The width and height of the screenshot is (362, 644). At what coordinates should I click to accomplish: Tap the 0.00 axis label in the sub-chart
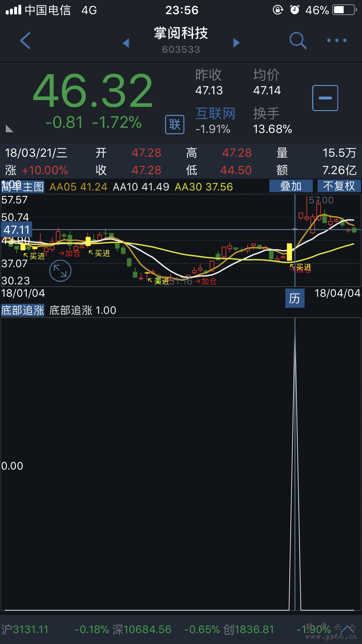tap(12, 466)
